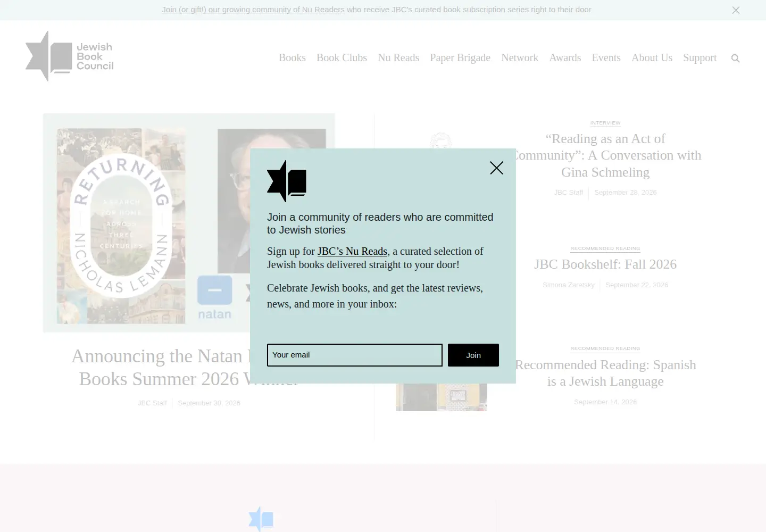766x532 pixels.
Task: Click the Jewish Book Council header logo
Action: (x=70, y=56)
